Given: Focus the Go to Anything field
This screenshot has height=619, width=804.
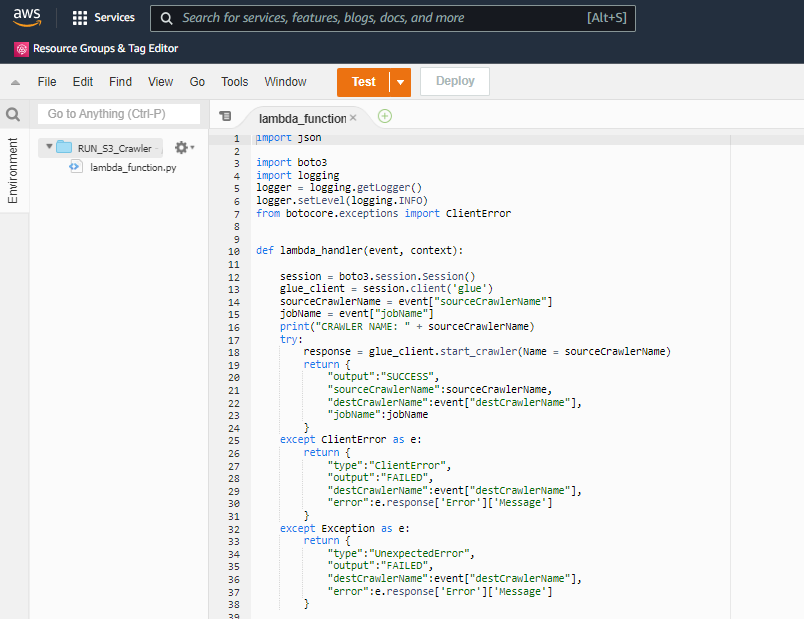Looking at the screenshot, I should click(118, 114).
